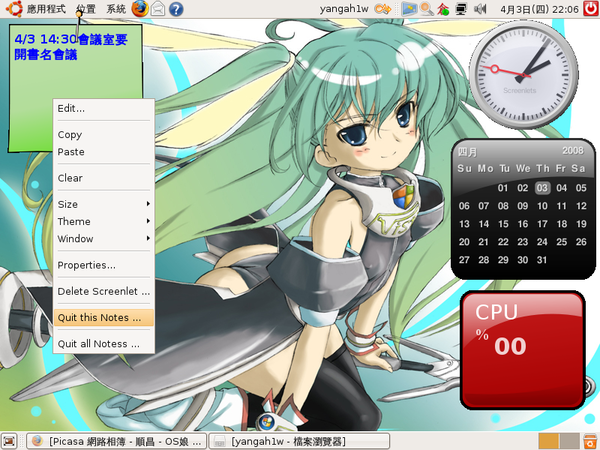
Task: Open the trash icon in bottom panel
Action: 590,441
